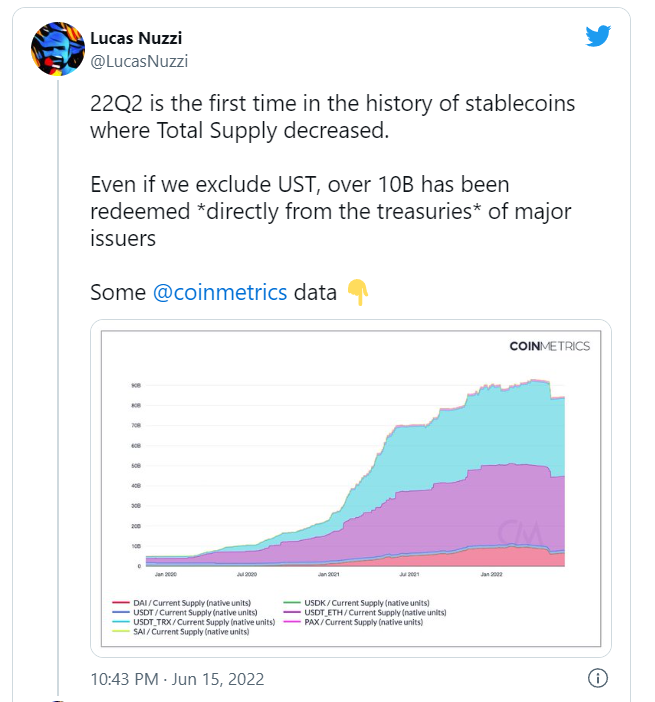Viewport: 655px width, 702px height.
Task: Select the USDT Current Supply legend entry
Action: pyautogui.click(x=184, y=612)
